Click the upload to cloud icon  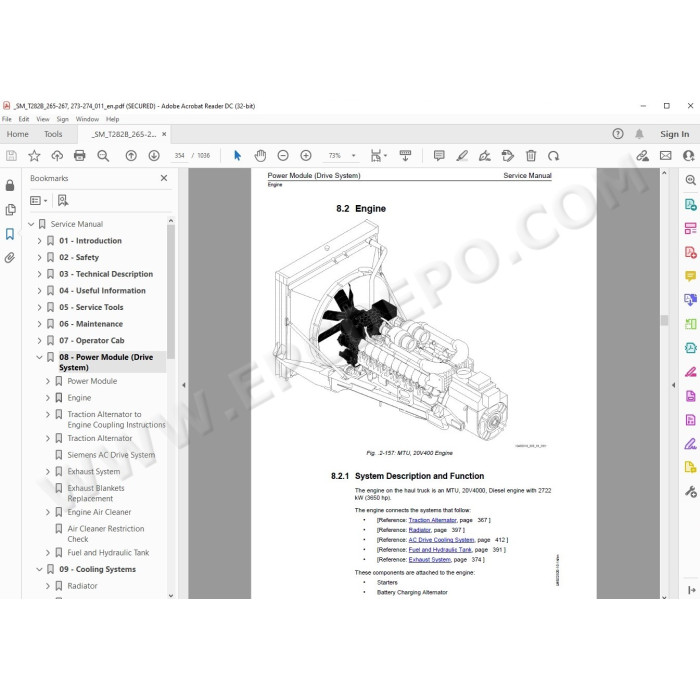click(x=57, y=155)
